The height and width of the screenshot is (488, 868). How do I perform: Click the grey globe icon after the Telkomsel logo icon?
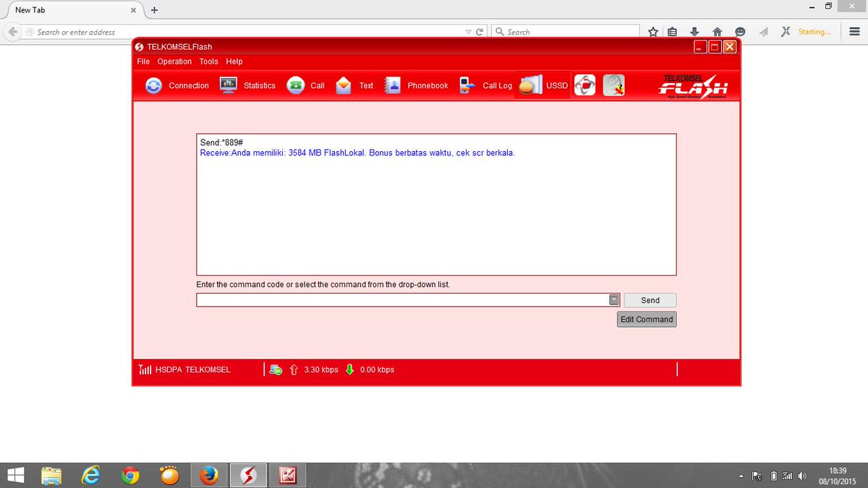(x=614, y=85)
